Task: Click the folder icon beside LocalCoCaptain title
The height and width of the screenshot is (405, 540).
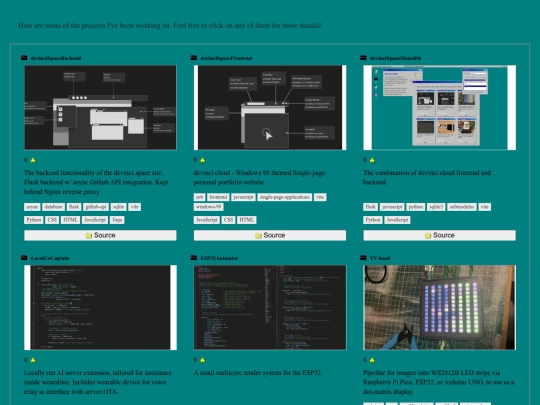Action: 24,258
